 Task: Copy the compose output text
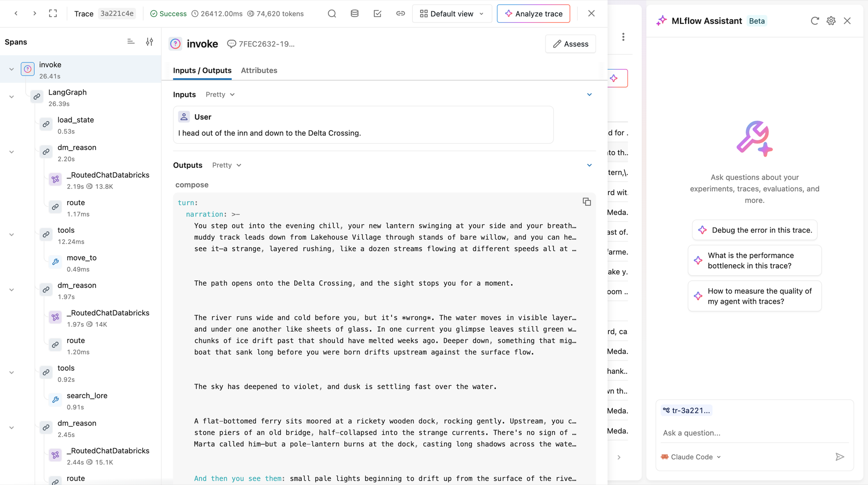click(587, 202)
